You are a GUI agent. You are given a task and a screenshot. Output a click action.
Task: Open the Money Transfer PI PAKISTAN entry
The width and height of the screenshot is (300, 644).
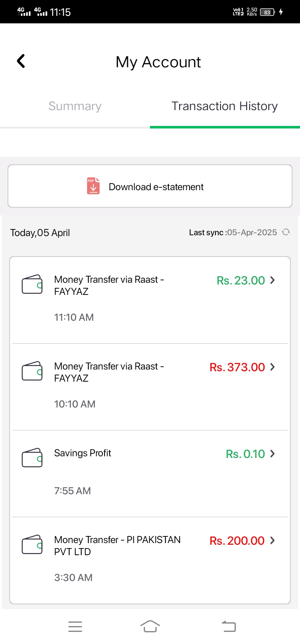[150, 560]
